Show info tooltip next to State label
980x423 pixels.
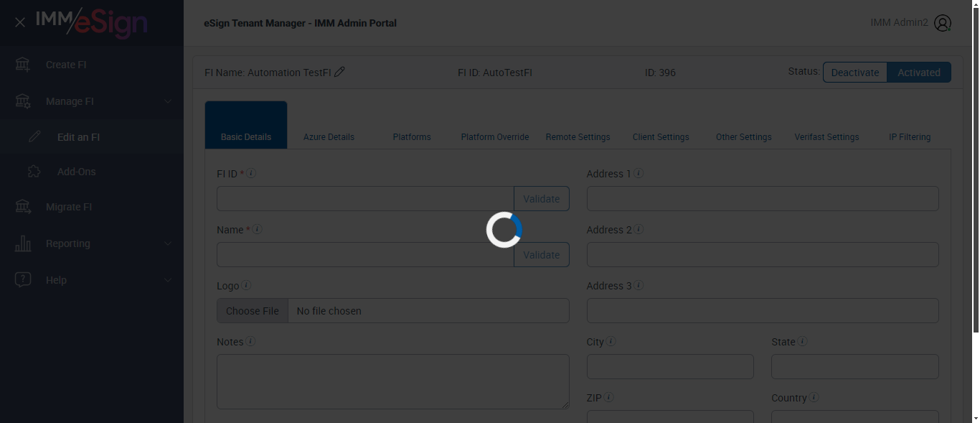click(803, 341)
